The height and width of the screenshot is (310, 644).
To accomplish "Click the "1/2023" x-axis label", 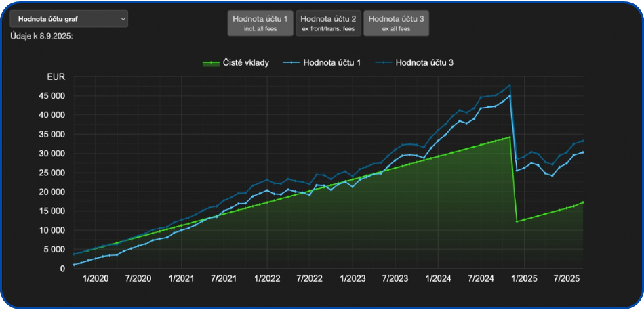I will (353, 278).
